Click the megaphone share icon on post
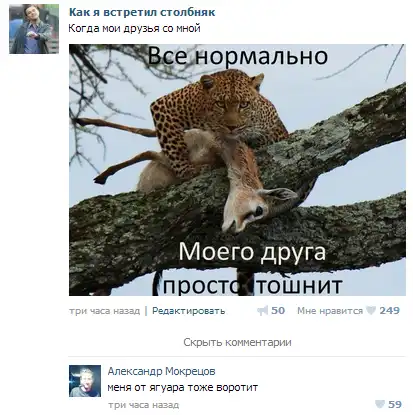 tap(263, 311)
